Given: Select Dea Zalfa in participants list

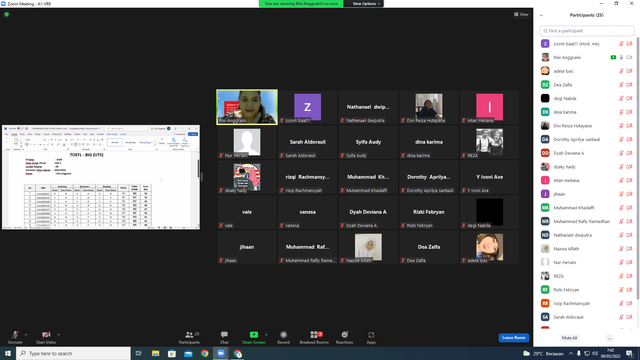Looking at the screenshot, I should tap(587, 85).
